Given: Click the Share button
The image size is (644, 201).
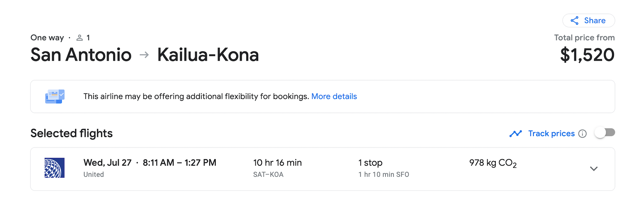Looking at the screenshot, I should tap(588, 20).
